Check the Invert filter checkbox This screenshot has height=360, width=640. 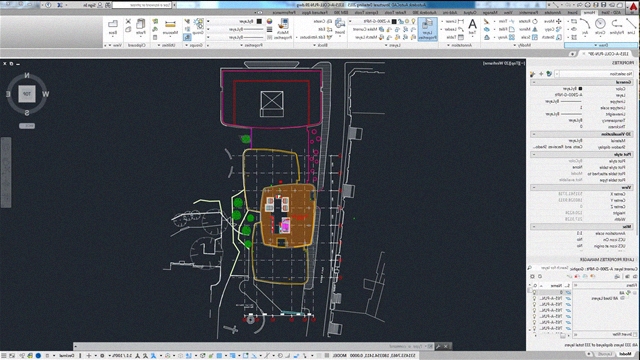click(635, 334)
